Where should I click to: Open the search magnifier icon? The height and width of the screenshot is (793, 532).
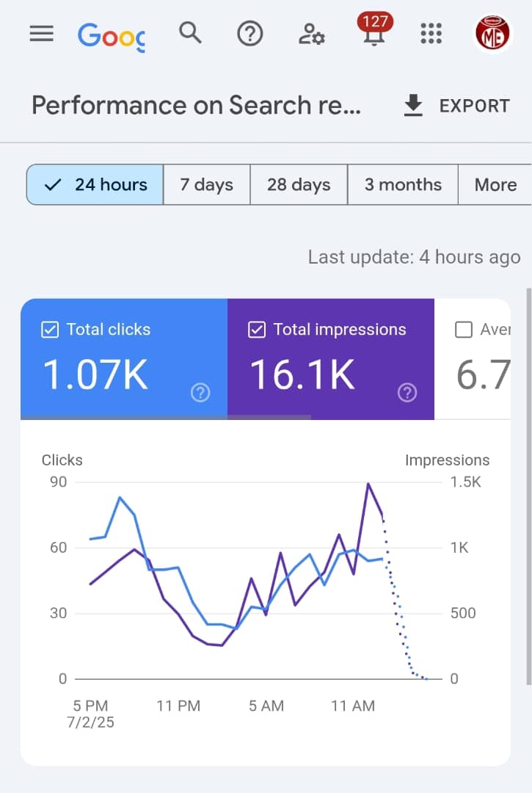[190, 33]
